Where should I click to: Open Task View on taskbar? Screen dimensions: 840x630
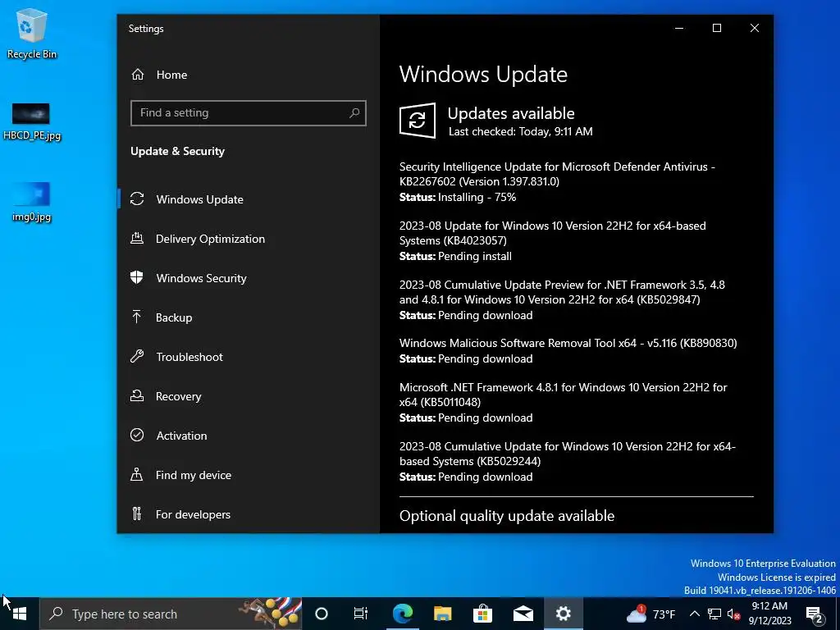pyautogui.click(x=361, y=614)
